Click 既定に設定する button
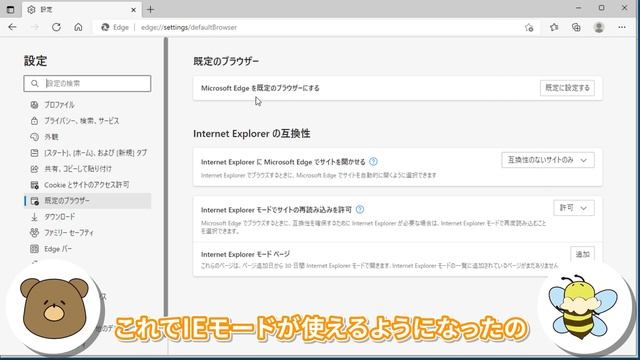 567,88
